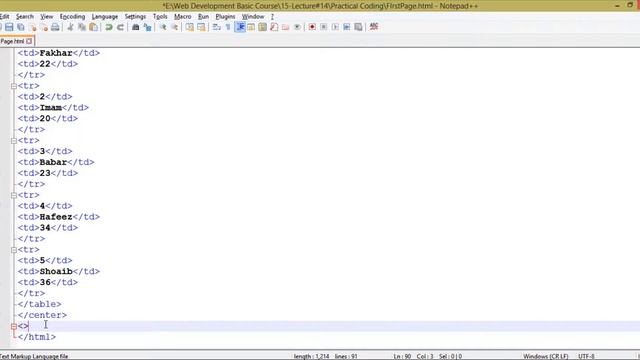Screen dimensions: 640x360
Task: Click the Zoom In toolbar icon
Action: (162, 27)
